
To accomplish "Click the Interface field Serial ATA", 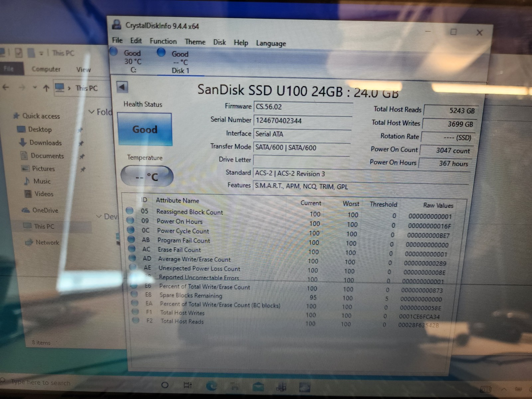I will click(302, 134).
